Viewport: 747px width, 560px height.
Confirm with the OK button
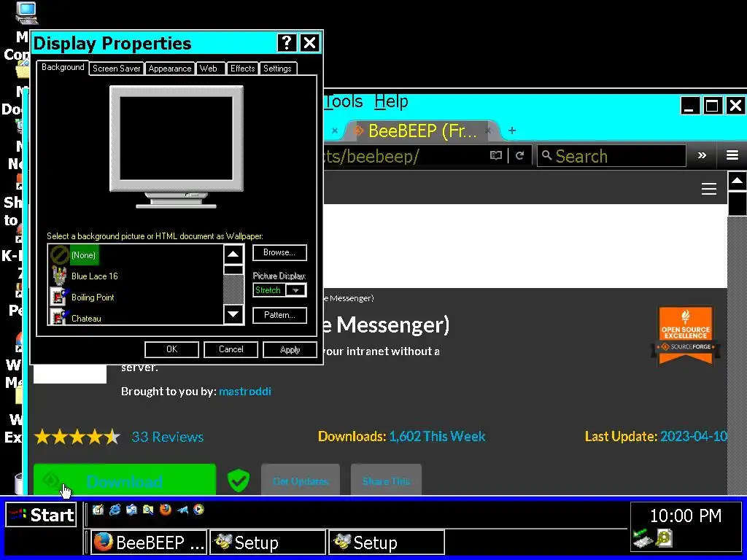point(171,349)
